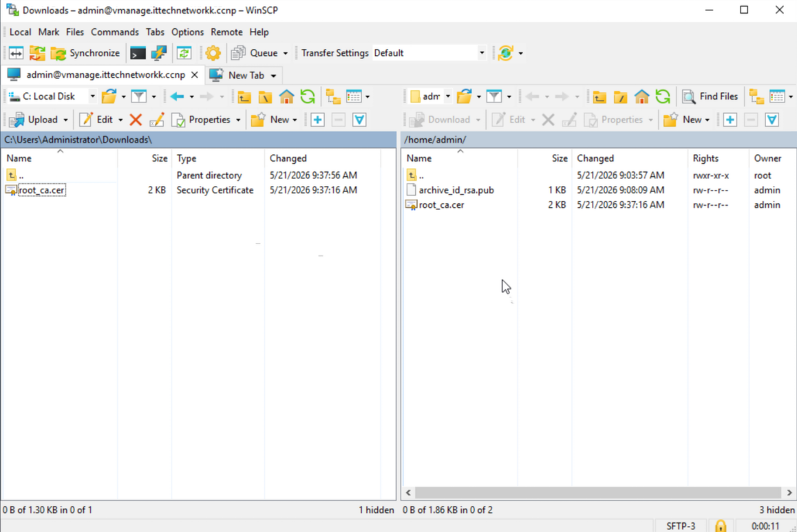Open Preferences via the gear icon
Viewport: 797px width, 532px height.
213,53
